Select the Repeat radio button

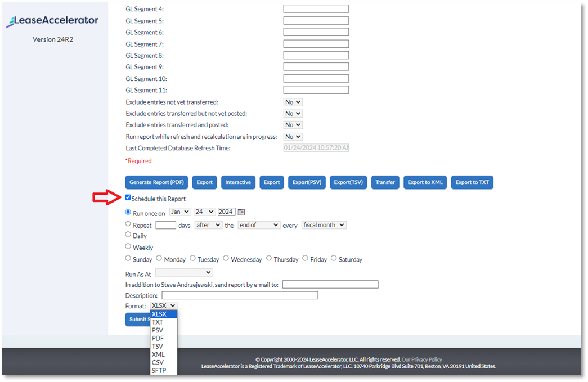128,224
